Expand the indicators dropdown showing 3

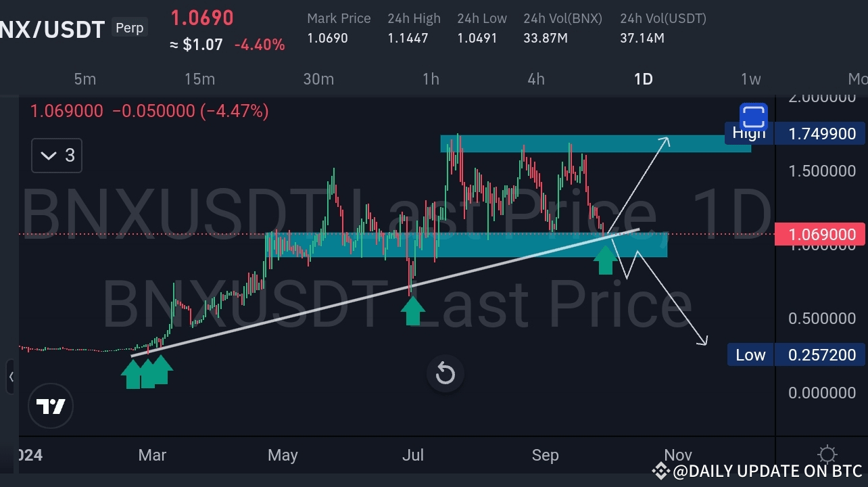(56, 155)
